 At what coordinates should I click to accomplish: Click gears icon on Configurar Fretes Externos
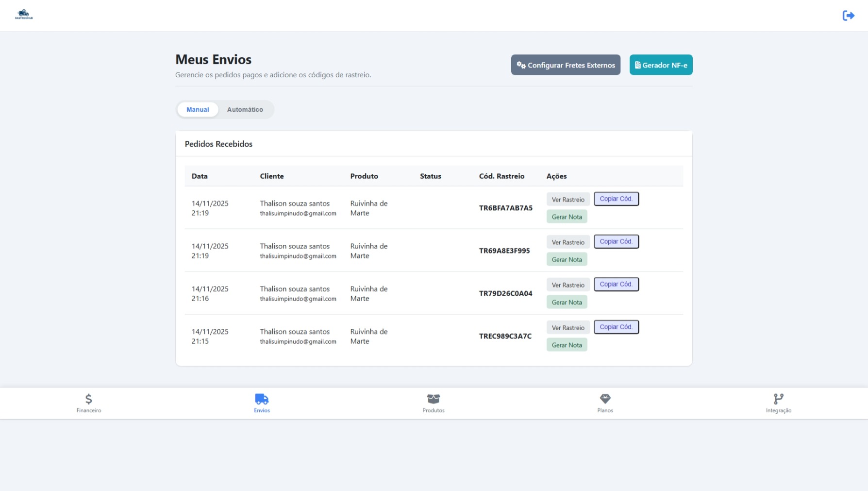(521, 65)
